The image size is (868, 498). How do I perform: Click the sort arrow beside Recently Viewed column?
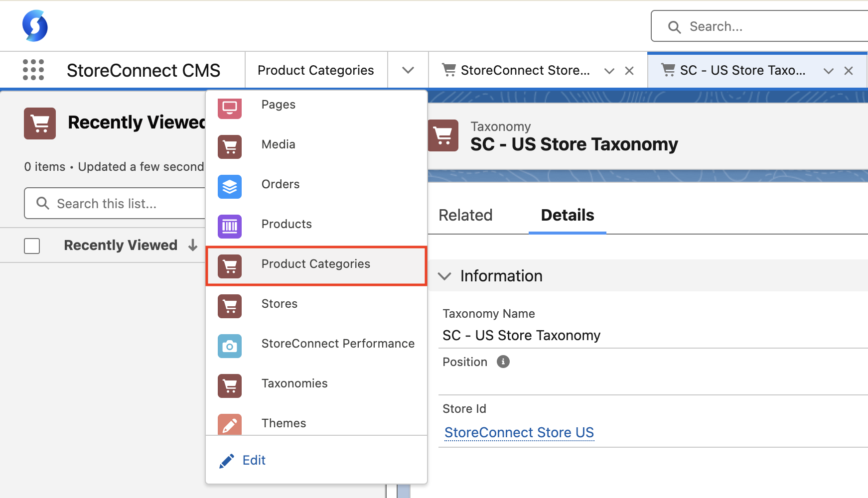(x=193, y=245)
